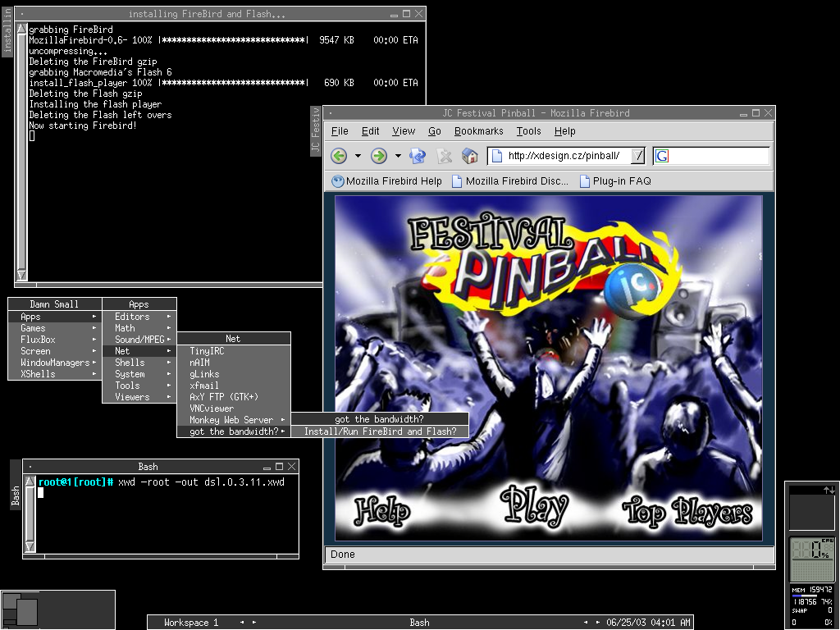Image resolution: width=840 pixels, height=630 pixels.
Task: Select Install/Run FireBird and Flash? entry
Action: click(x=380, y=431)
